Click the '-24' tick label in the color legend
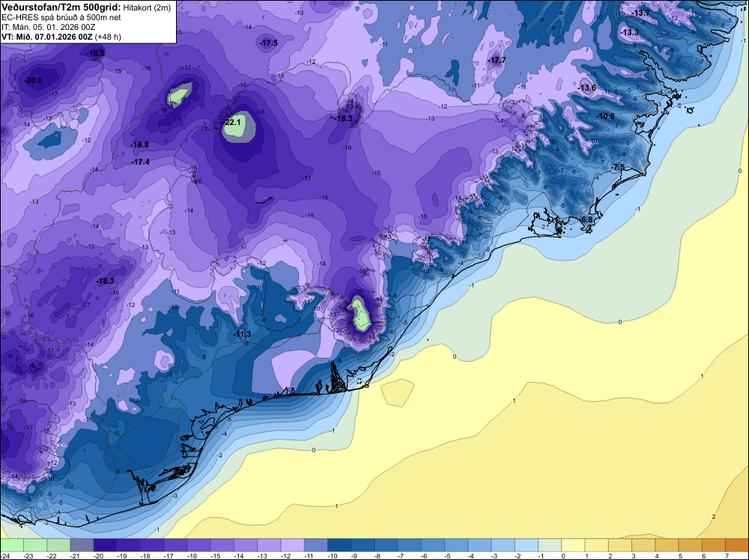Image resolution: width=749 pixels, height=560 pixels. coord(4,556)
